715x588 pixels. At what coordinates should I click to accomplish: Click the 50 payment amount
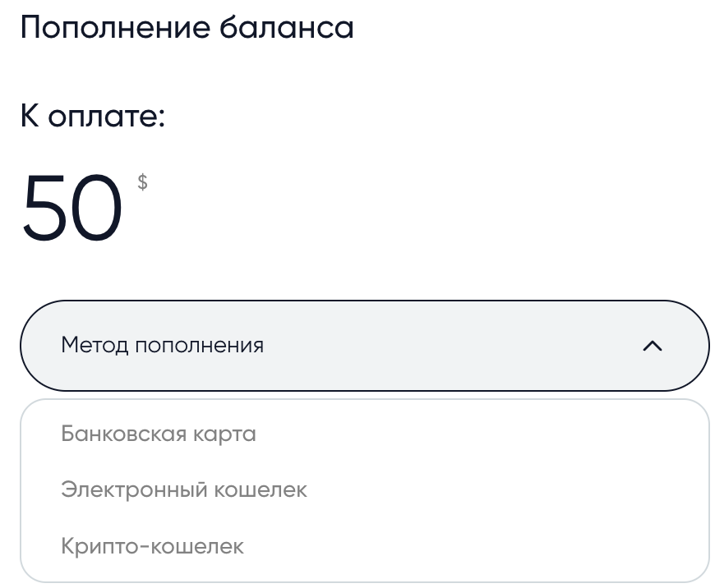click(72, 208)
